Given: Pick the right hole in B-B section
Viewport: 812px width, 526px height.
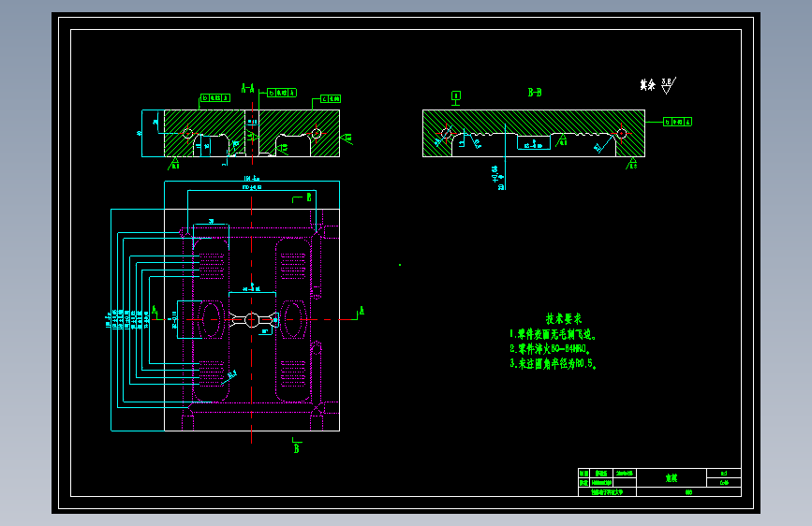Looking at the screenshot, I should 622,134.
